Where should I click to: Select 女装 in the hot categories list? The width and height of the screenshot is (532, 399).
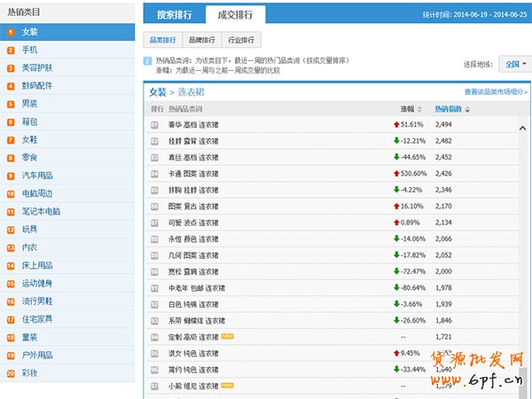67,32
